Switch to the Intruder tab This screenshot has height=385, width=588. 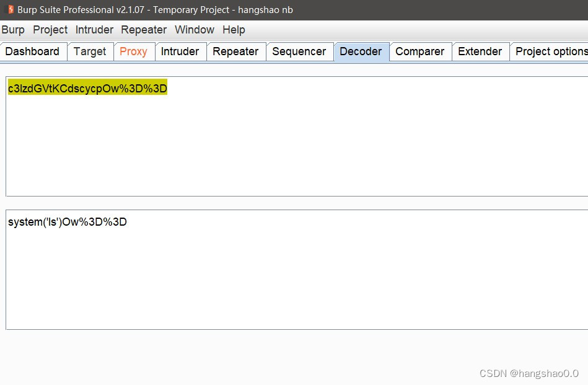pyautogui.click(x=180, y=51)
